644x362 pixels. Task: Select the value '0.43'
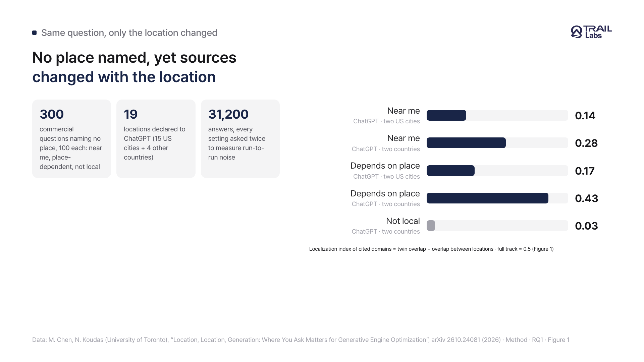[586, 198]
